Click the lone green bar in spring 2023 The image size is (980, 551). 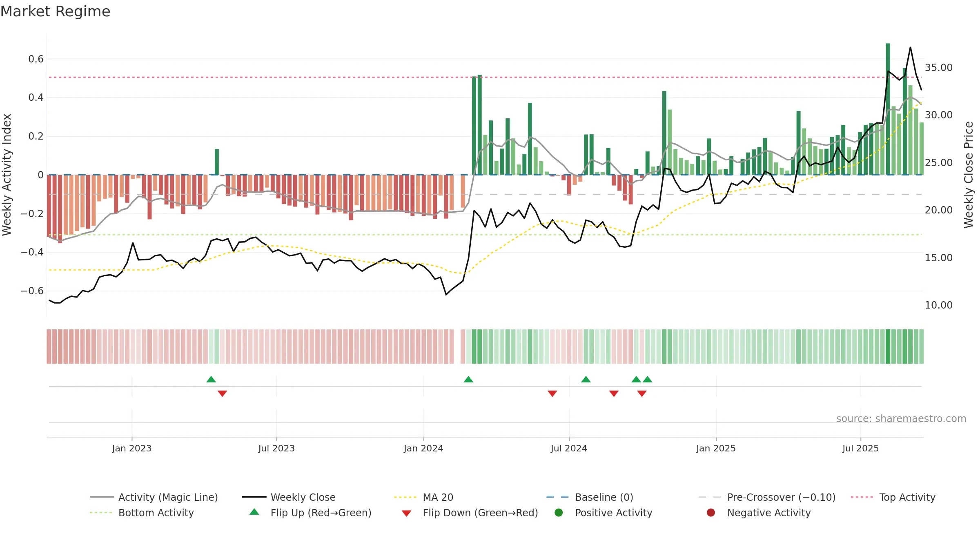pyautogui.click(x=217, y=162)
